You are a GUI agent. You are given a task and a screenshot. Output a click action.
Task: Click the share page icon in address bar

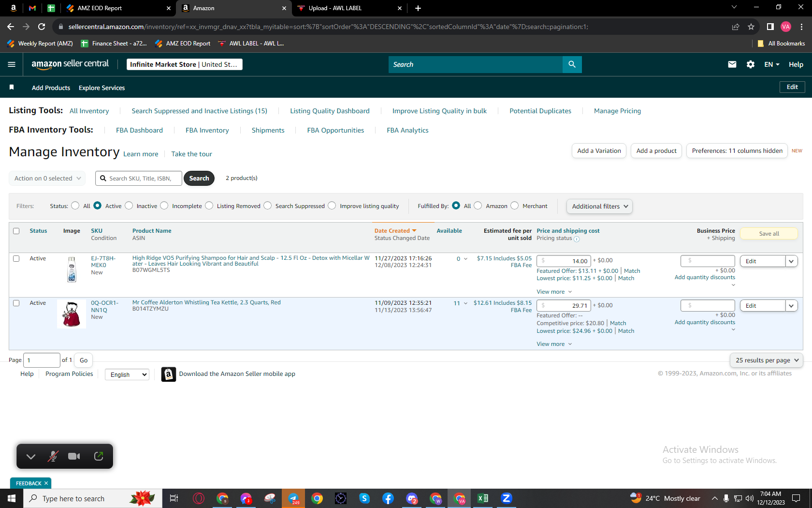pos(736,27)
